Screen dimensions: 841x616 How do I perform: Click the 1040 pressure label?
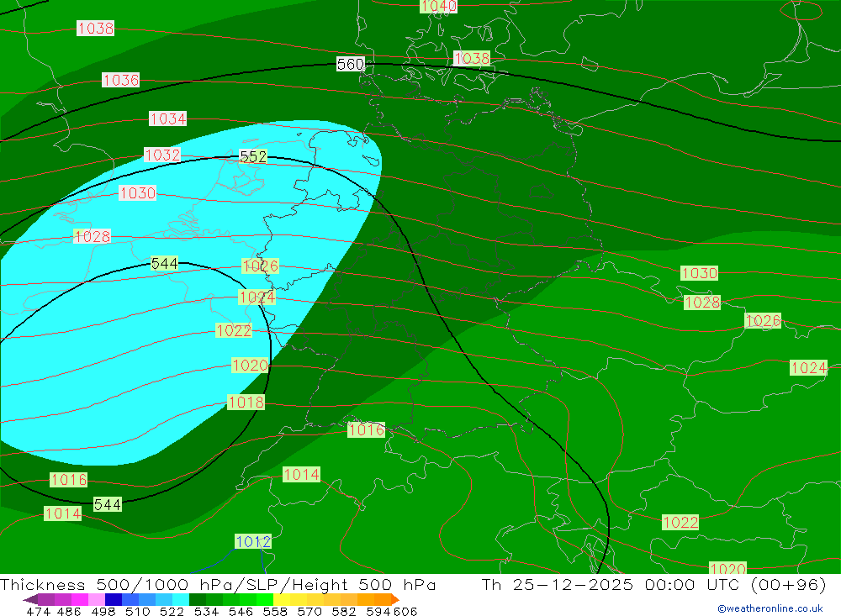(439, 6)
